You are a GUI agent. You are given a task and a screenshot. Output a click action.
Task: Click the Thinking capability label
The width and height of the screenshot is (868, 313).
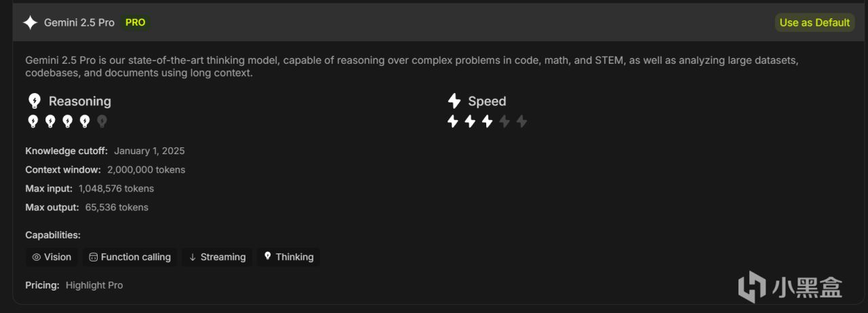tap(294, 257)
